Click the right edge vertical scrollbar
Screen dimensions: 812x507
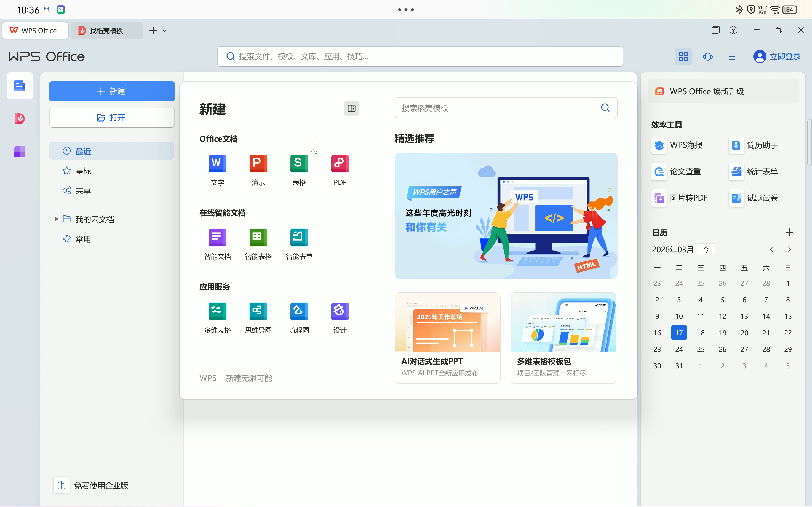point(809,142)
